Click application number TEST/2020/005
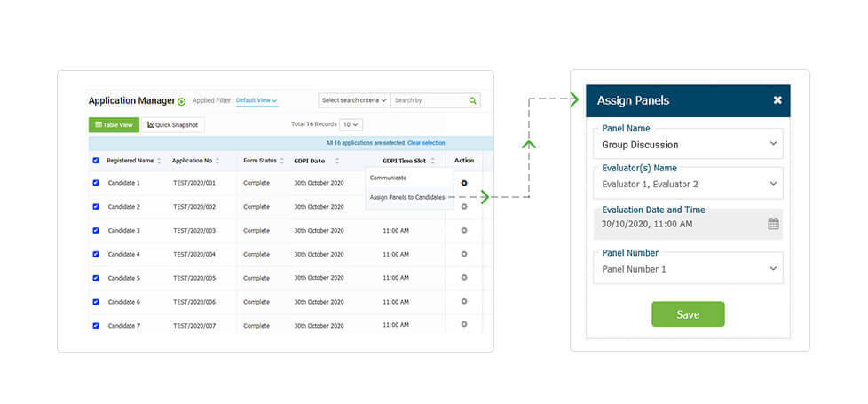Image resolution: width=868 pixels, height=404 pixels. tap(194, 278)
